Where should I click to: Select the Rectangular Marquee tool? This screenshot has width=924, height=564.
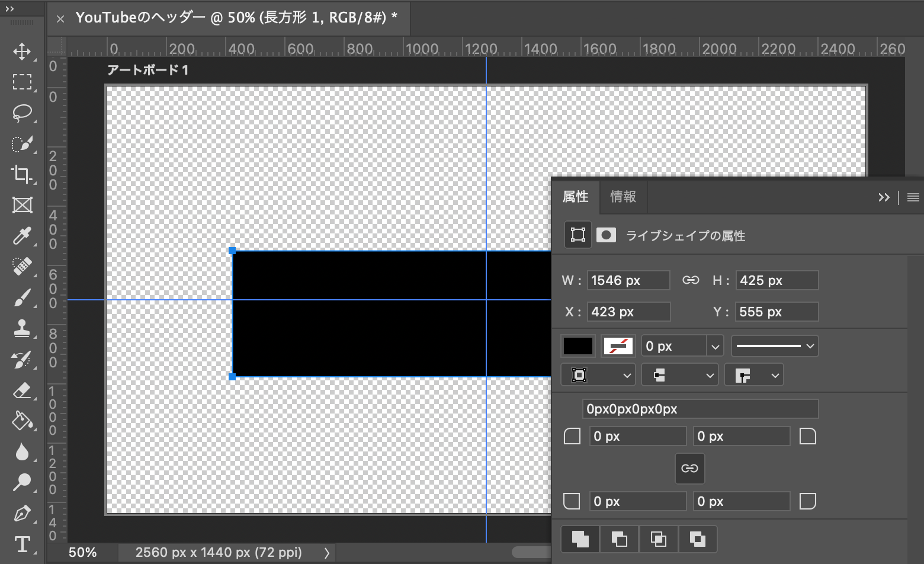pos(22,82)
